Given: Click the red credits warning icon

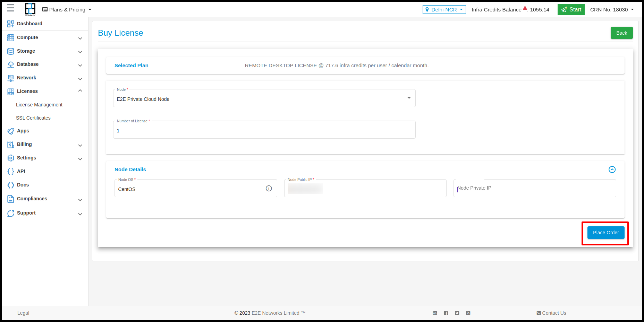Looking at the screenshot, I should (x=525, y=8).
